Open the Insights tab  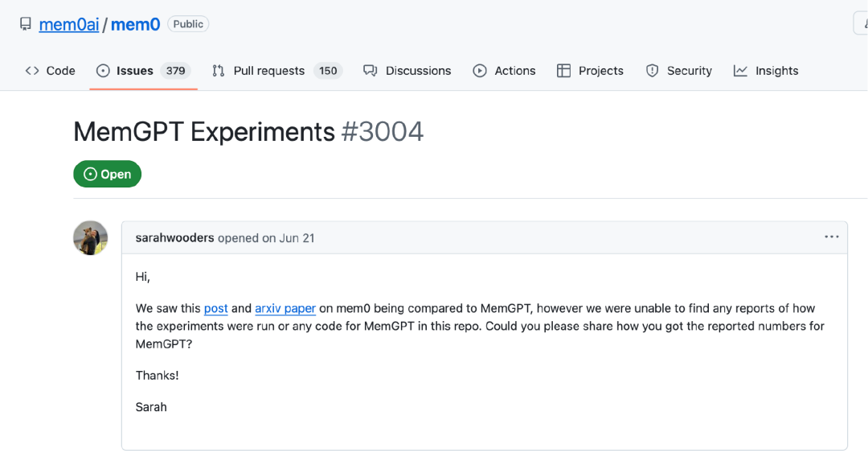pos(776,71)
